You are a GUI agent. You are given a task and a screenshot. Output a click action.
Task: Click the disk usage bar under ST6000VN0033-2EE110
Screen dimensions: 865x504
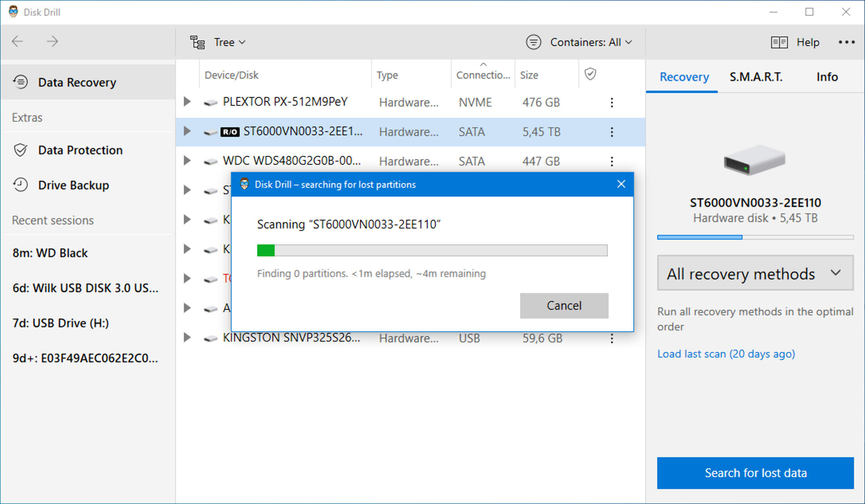(x=755, y=237)
